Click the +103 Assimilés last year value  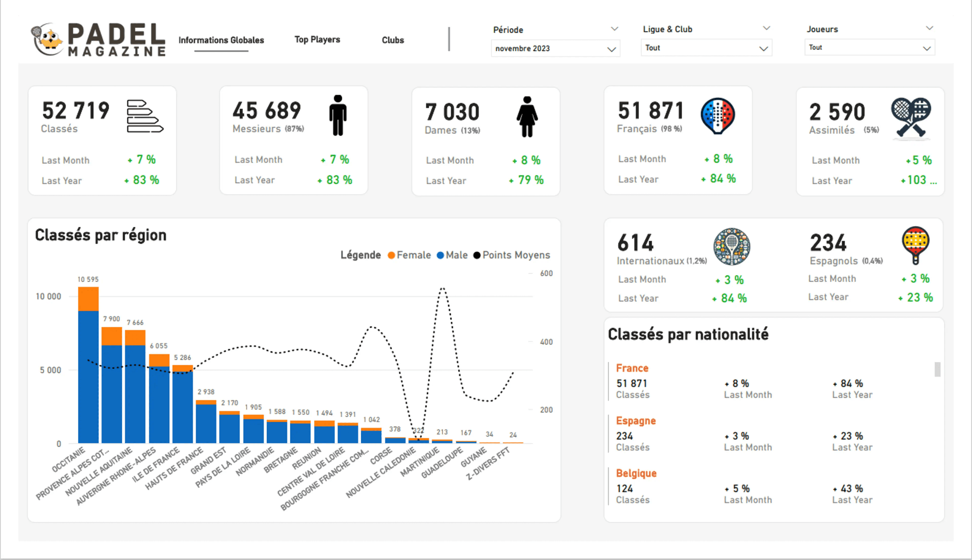[919, 180]
